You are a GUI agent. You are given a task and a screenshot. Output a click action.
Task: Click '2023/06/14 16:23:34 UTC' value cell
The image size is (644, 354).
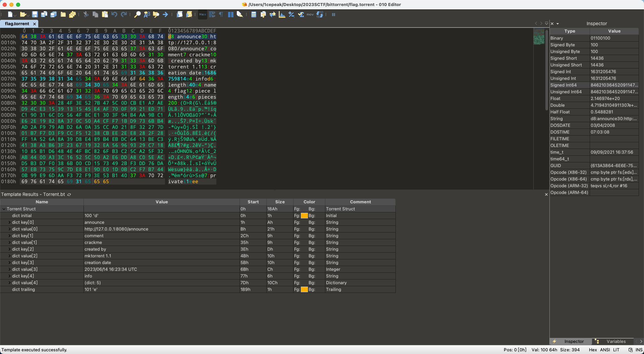(161, 269)
